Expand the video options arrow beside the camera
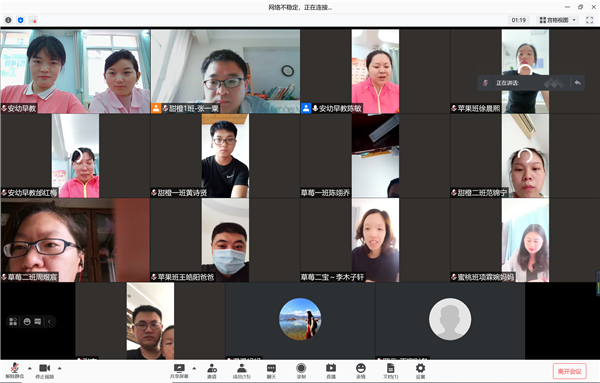Screen dimensions: 600x383 coord(60,368)
